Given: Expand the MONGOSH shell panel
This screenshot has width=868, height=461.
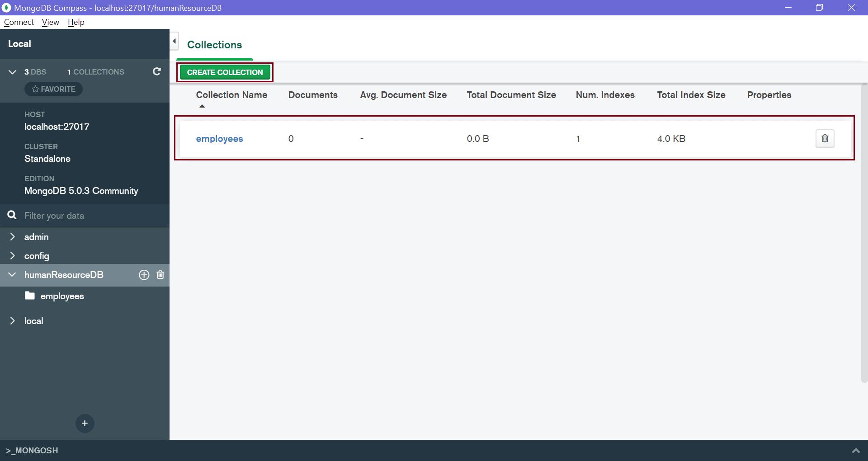Looking at the screenshot, I should pos(856,451).
